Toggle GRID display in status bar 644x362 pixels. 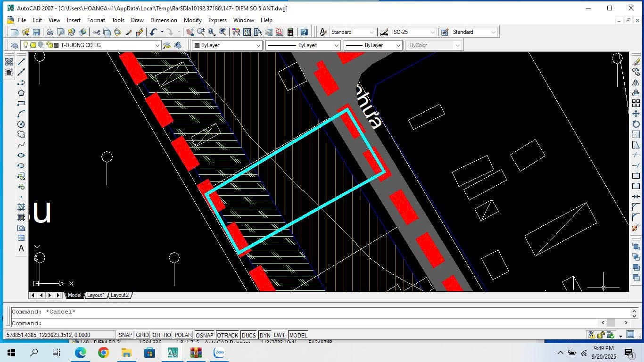pos(142,335)
